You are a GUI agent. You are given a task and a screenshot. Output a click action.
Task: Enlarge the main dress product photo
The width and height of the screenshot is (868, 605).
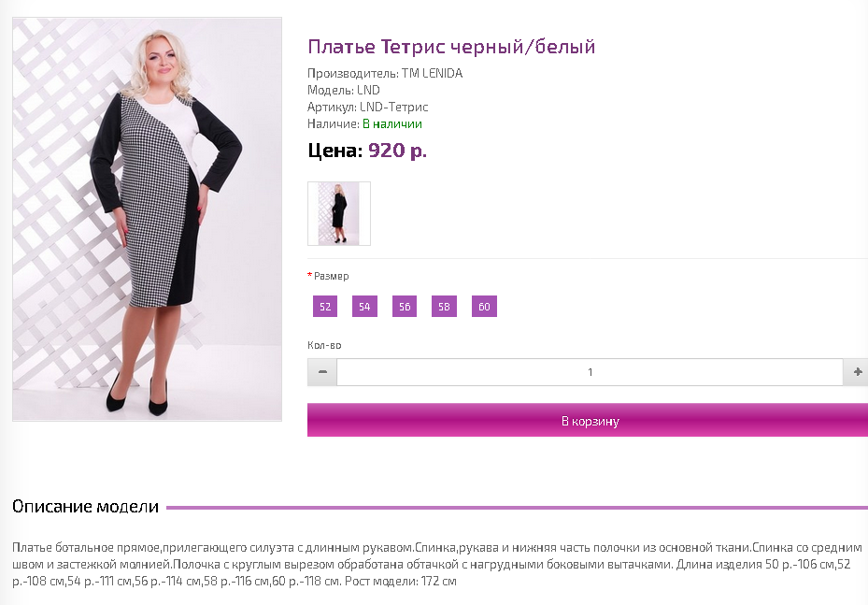[x=148, y=220]
